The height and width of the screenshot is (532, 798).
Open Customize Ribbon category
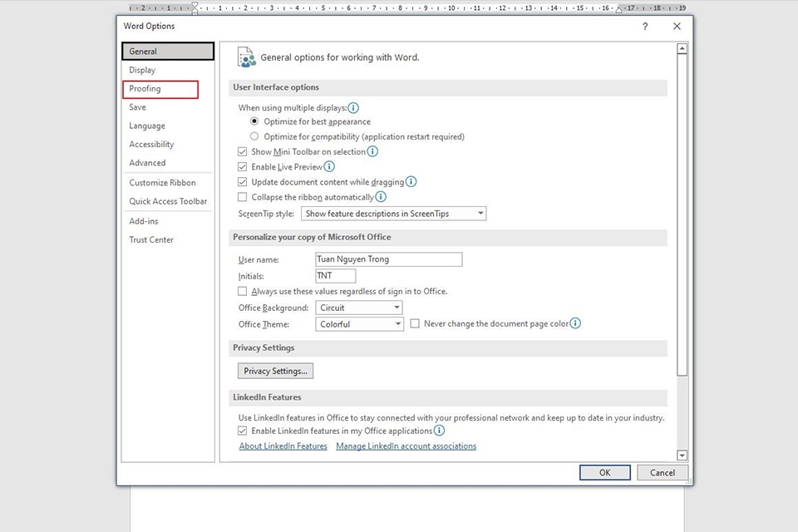(x=168, y=183)
